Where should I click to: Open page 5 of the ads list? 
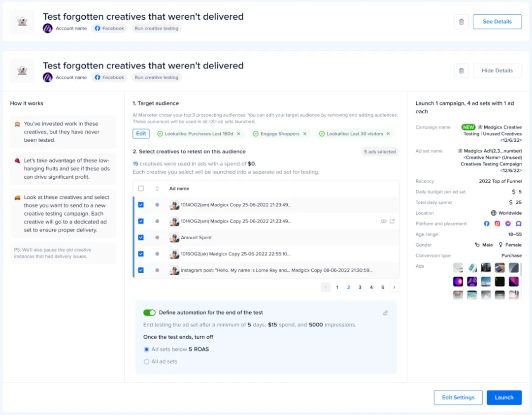(383, 287)
